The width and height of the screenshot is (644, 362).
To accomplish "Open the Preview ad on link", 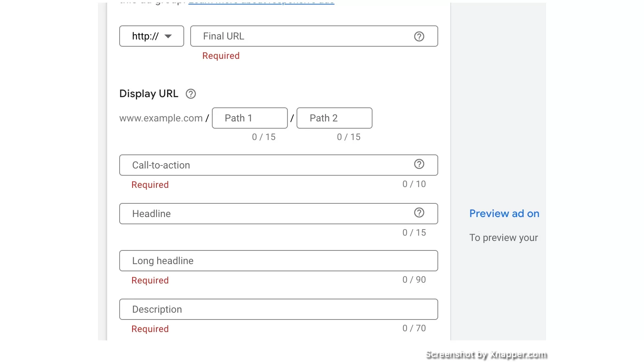I will tap(504, 214).
